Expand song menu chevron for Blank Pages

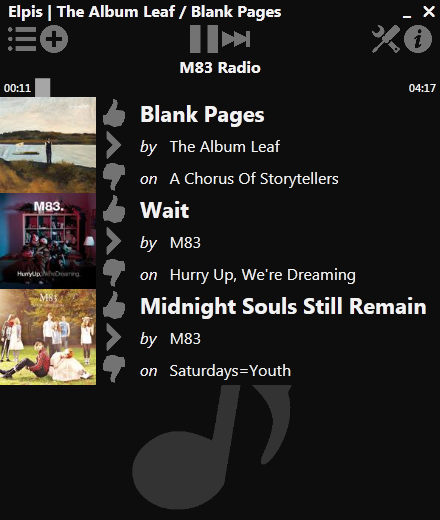[114, 145]
